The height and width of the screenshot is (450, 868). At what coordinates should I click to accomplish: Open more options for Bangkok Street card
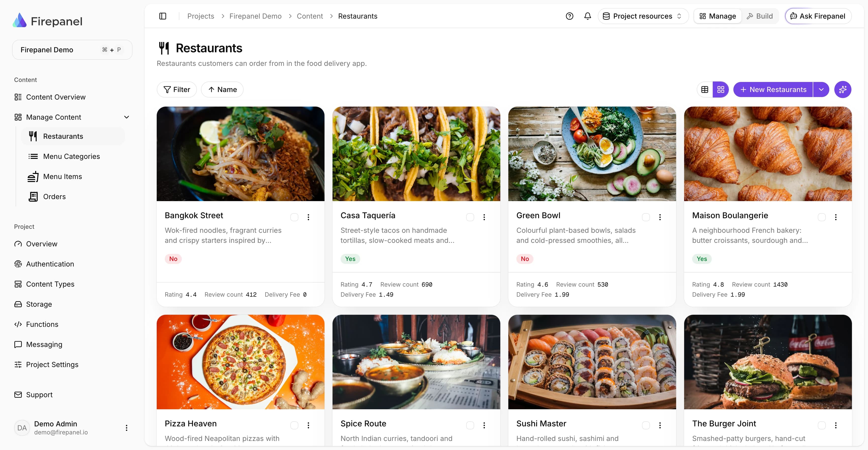pos(308,217)
